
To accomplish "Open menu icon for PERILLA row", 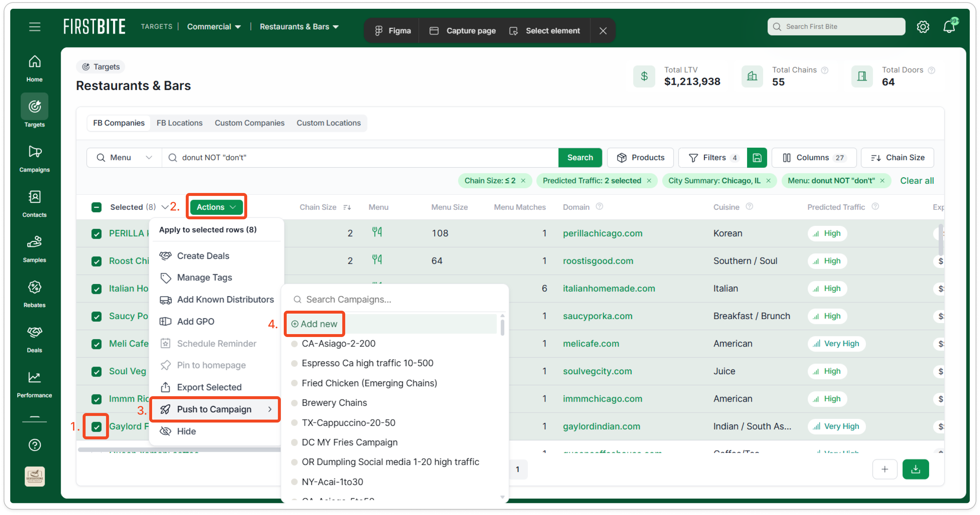I will pos(377,232).
